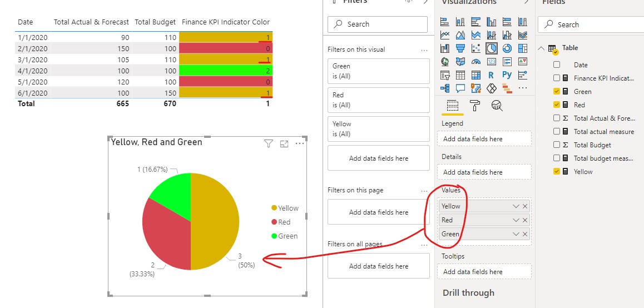Screen dimensions: 644x308
Task: Check the Total Budget field checkbox
Action: click(557, 145)
